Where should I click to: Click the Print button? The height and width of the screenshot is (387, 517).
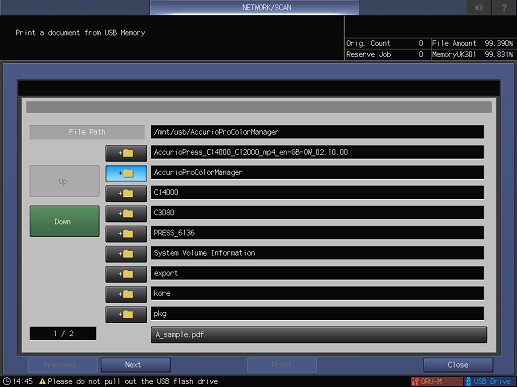coord(282,365)
